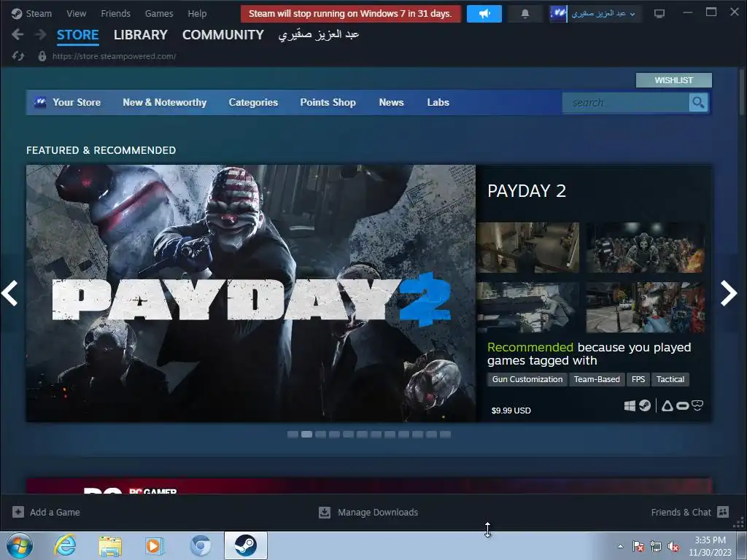The height and width of the screenshot is (560, 747).
Task: Click the Gun Customization tag
Action: [527, 379]
